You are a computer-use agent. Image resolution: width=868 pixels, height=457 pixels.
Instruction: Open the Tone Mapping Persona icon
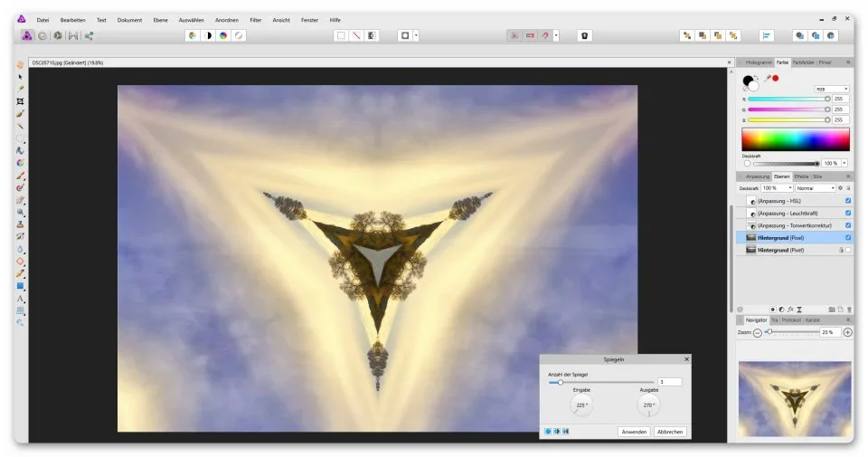click(x=73, y=35)
